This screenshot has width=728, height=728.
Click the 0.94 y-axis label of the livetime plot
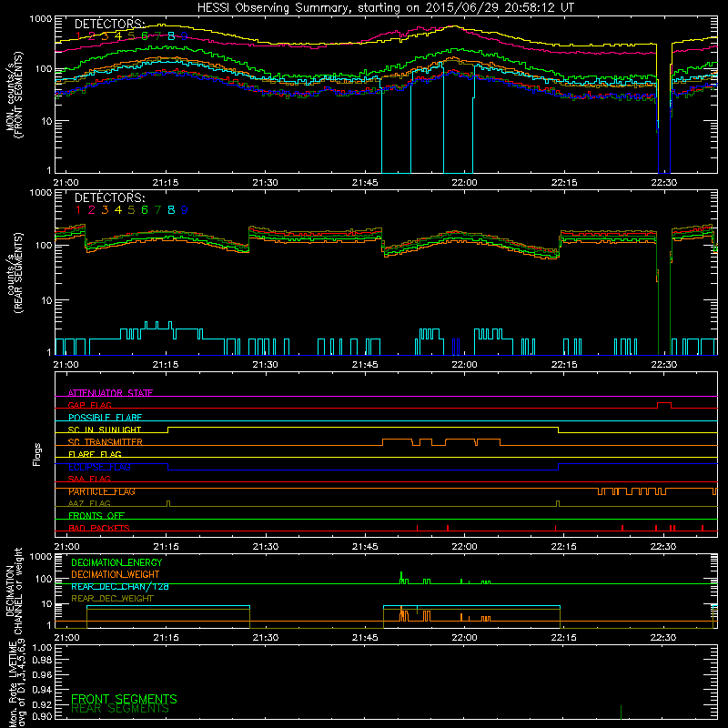click(43, 689)
